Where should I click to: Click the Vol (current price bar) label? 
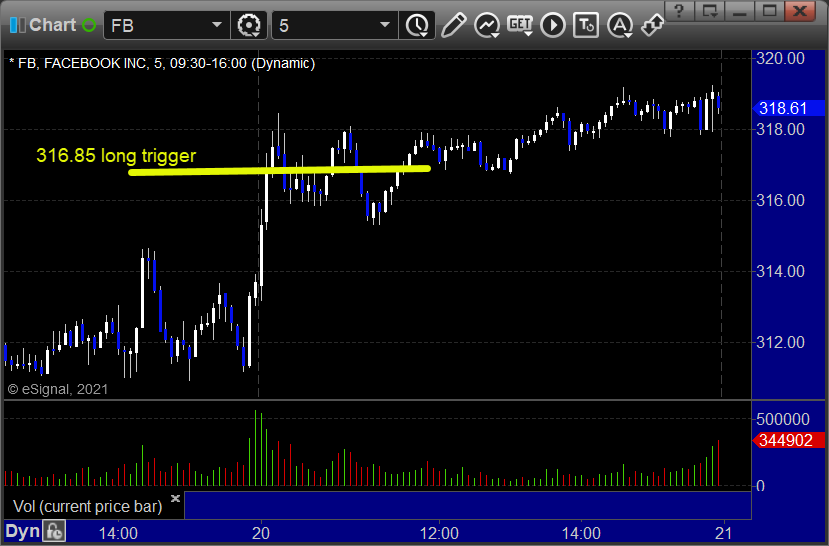point(88,506)
